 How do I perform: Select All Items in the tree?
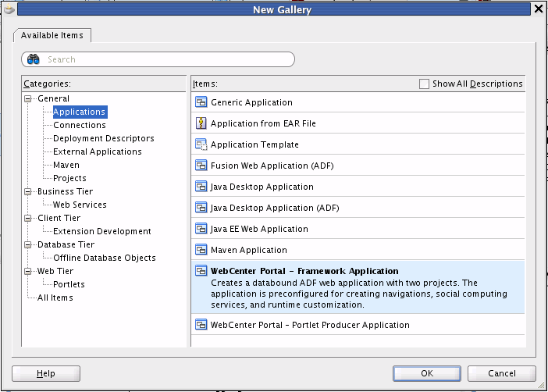click(x=55, y=298)
